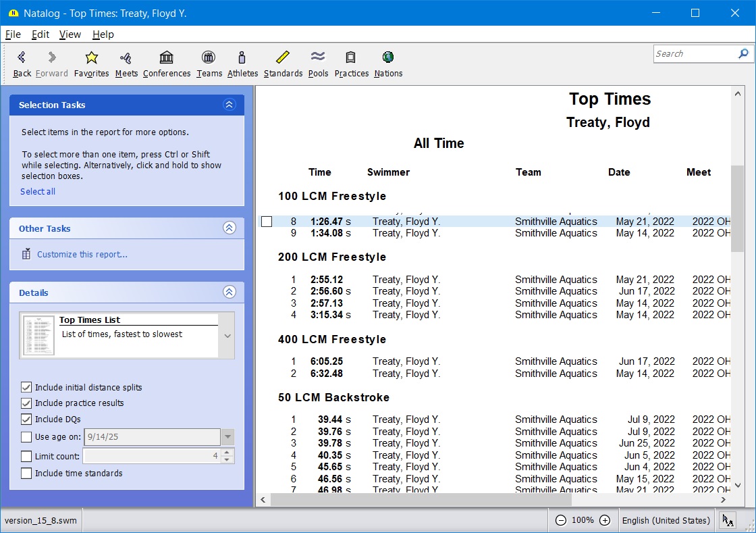Screen dimensions: 756x533
Task: Open the View menu
Action: coord(70,34)
